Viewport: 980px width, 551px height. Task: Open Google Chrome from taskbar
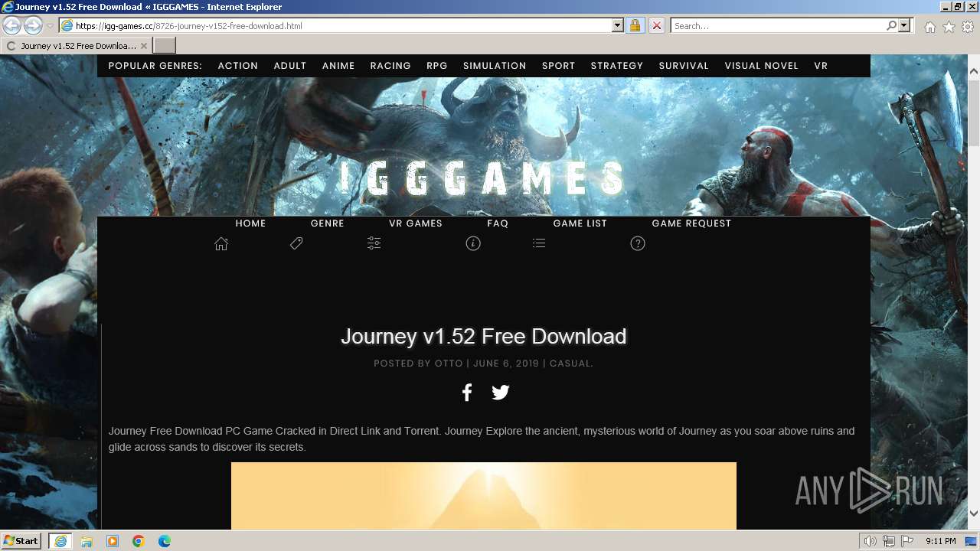click(x=139, y=541)
